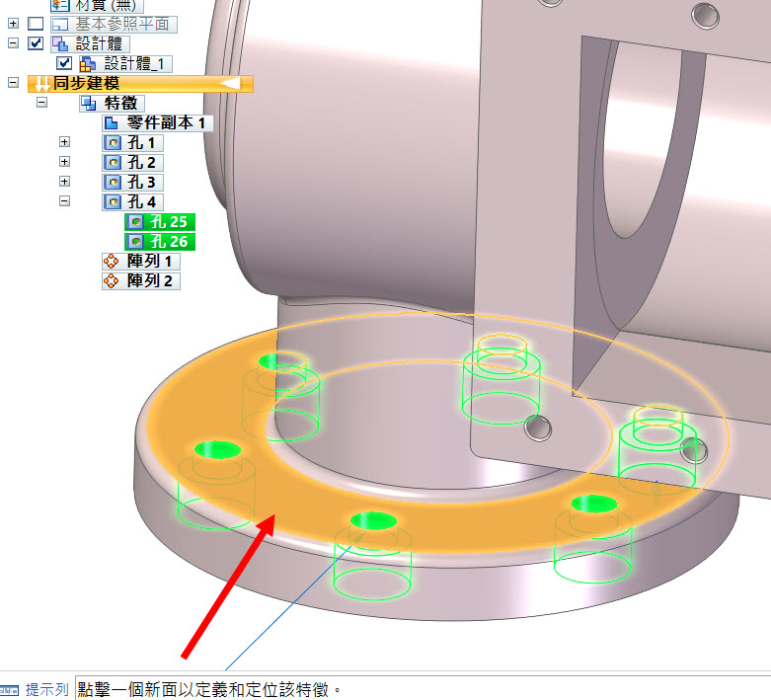Click the pattern icon beside 陣列 1
The height and width of the screenshot is (700, 771).
(x=112, y=261)
